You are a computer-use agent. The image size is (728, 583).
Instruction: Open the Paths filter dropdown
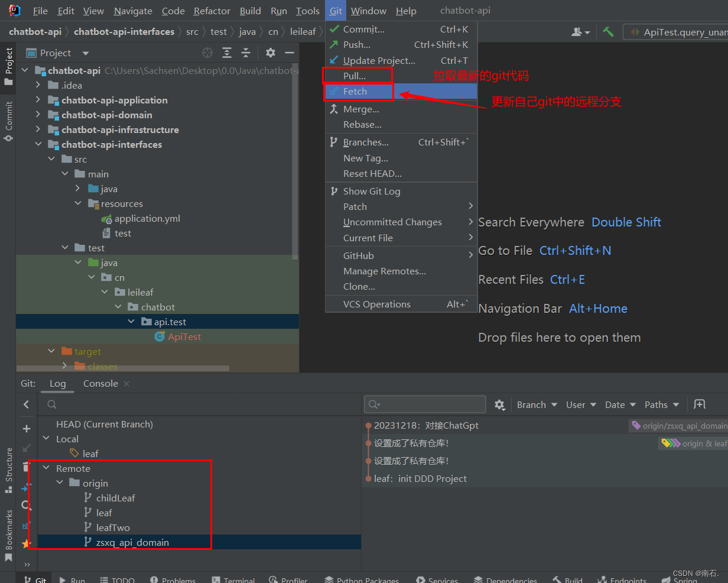click(x=661, y=404)
